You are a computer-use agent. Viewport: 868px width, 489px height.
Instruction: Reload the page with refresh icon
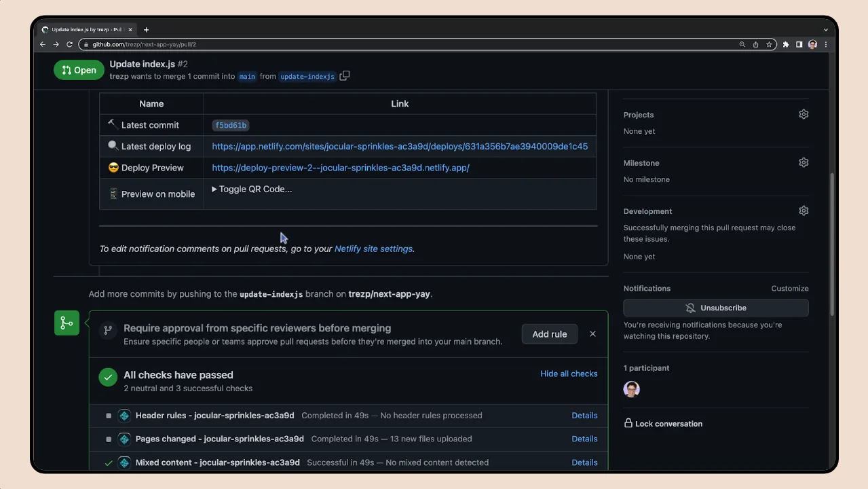tap(69, 44)
